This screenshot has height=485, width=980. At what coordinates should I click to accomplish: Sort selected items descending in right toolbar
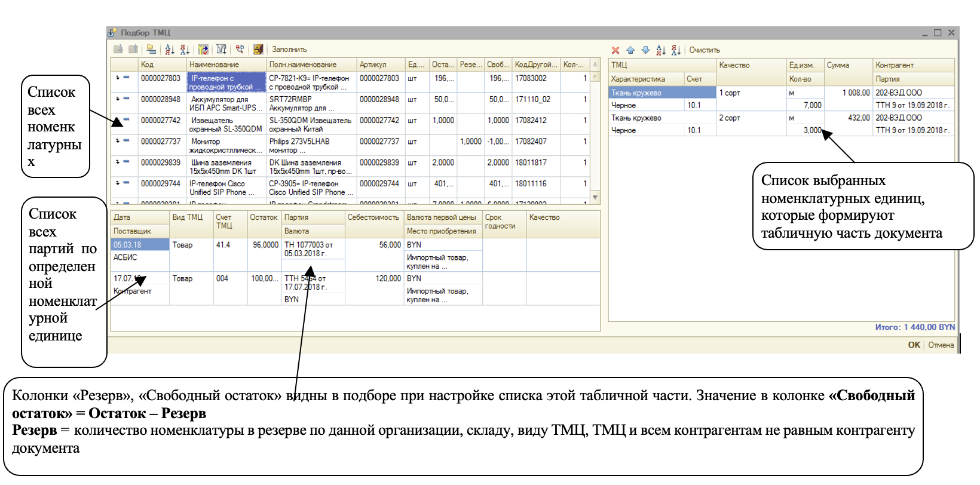[675, 50]
